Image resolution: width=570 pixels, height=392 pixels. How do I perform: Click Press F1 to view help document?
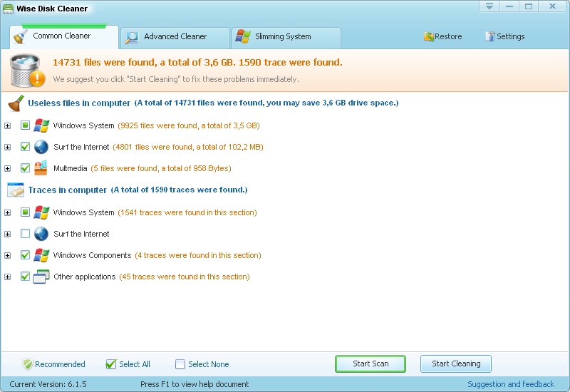pyautogui.click(x=195, y=384)
